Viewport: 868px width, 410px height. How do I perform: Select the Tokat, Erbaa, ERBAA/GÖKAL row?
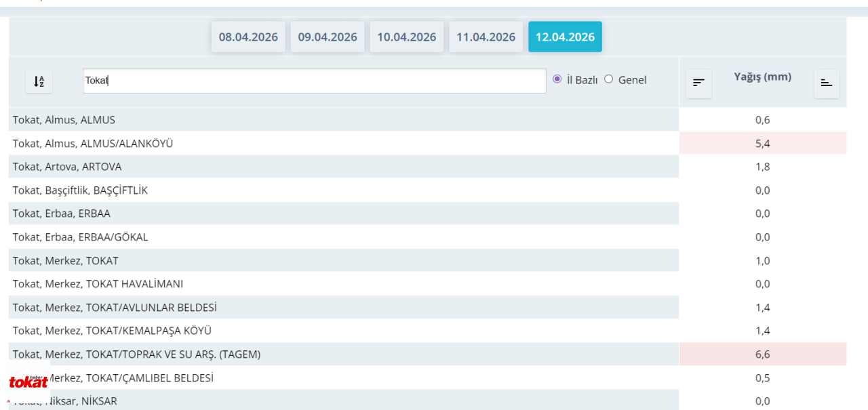[x=344, y=237]
